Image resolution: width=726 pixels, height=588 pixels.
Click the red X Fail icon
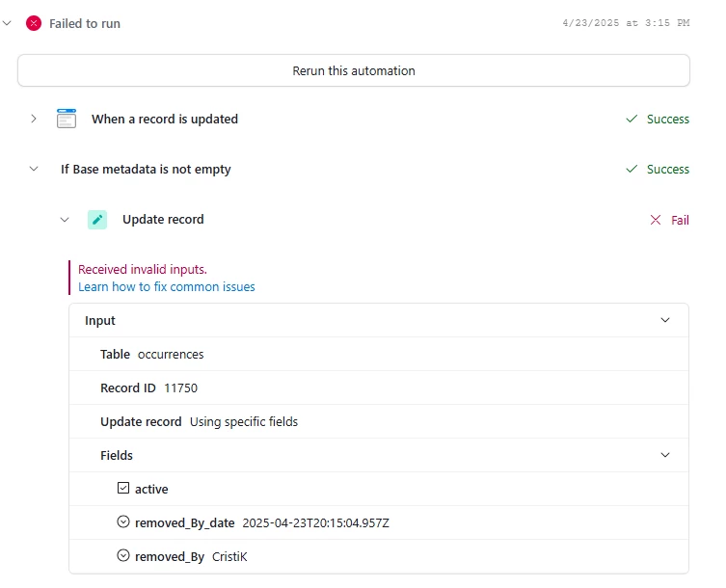[656, 220]
